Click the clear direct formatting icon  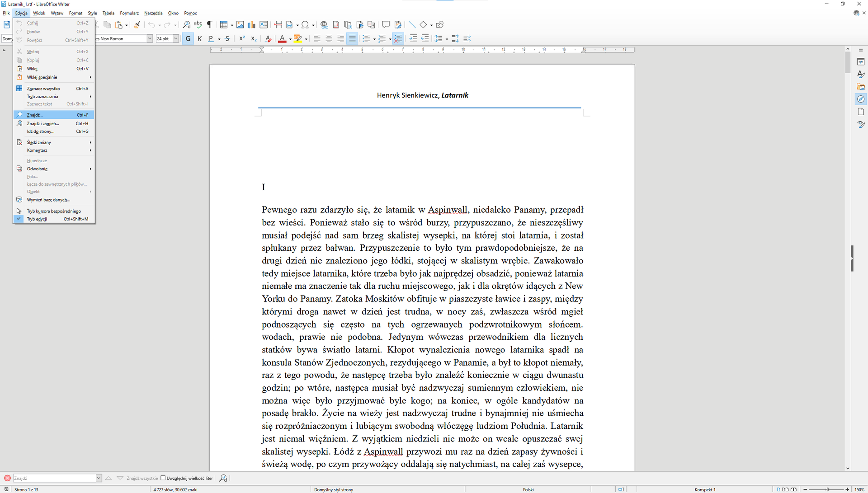268,39
